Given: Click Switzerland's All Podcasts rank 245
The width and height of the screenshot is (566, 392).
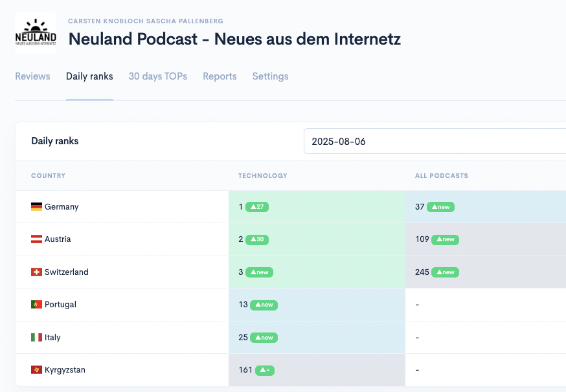Looking at the screenshot, I should tap(422, 272).
